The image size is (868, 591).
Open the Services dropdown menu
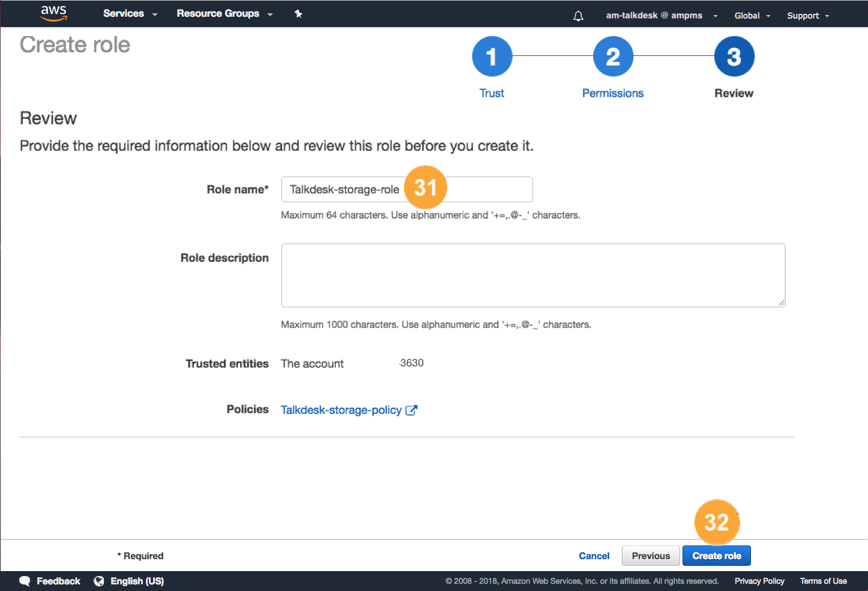[x=130, y=13]
